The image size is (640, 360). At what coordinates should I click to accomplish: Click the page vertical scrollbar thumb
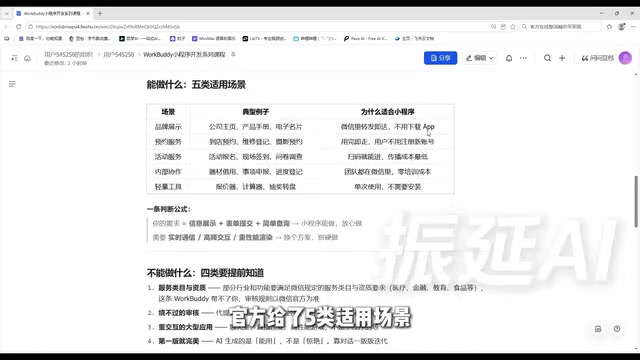(x=636, y=202)
